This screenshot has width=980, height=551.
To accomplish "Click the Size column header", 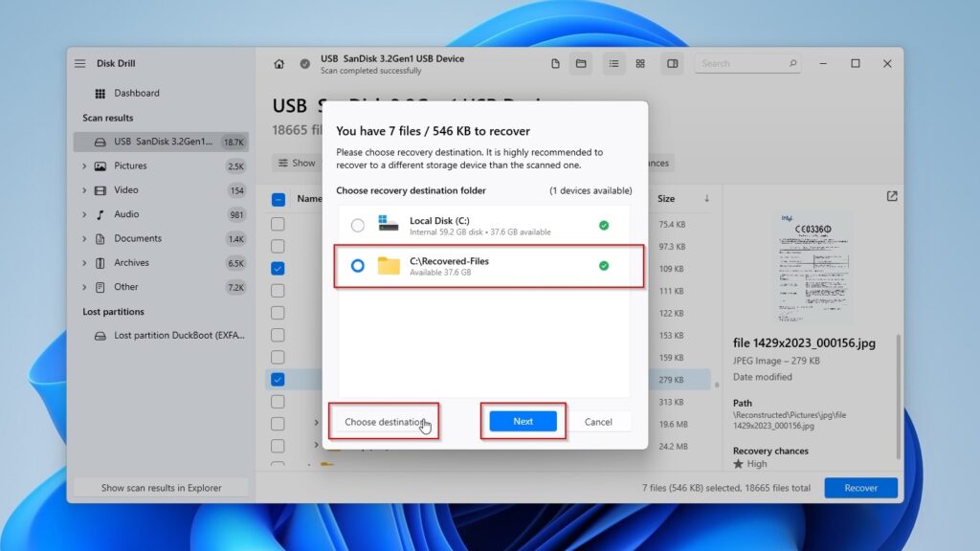I will coord(666,199).
